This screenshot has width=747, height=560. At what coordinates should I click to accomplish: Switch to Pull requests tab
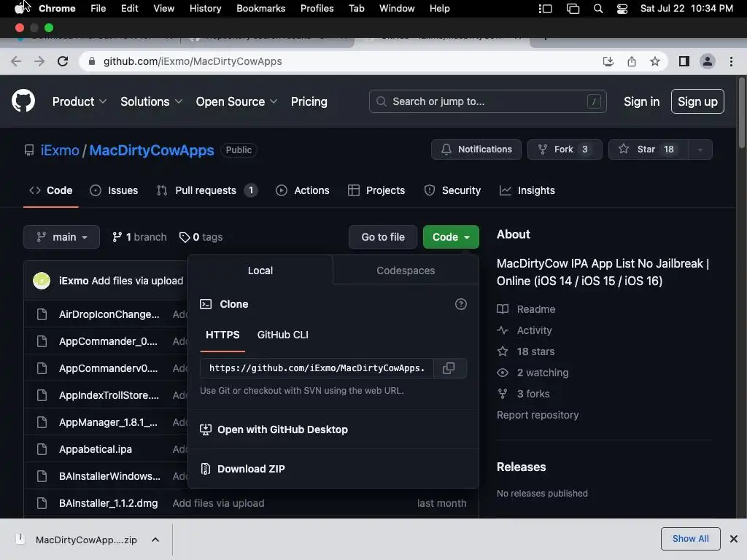[206, 190]
